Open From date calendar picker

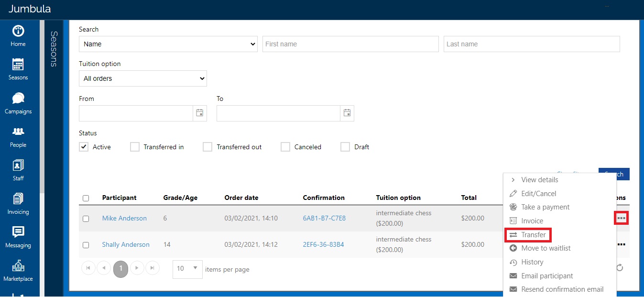tap(200, 113)
